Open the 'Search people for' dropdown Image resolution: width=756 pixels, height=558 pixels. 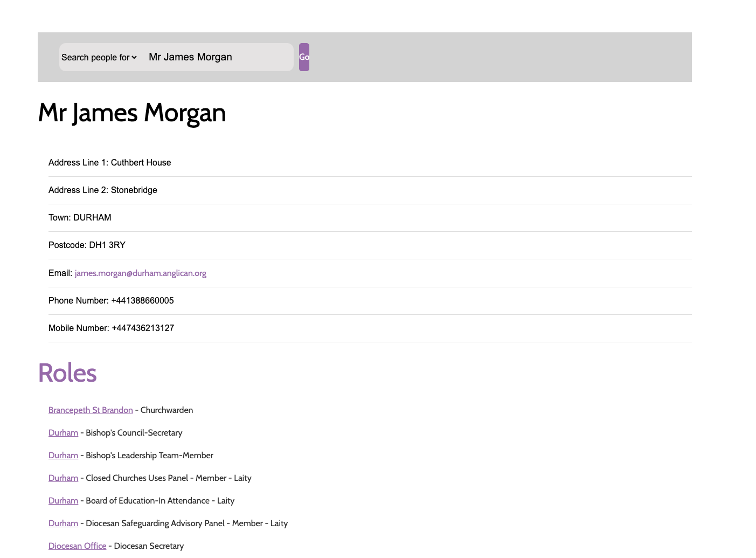pos(99,57)
